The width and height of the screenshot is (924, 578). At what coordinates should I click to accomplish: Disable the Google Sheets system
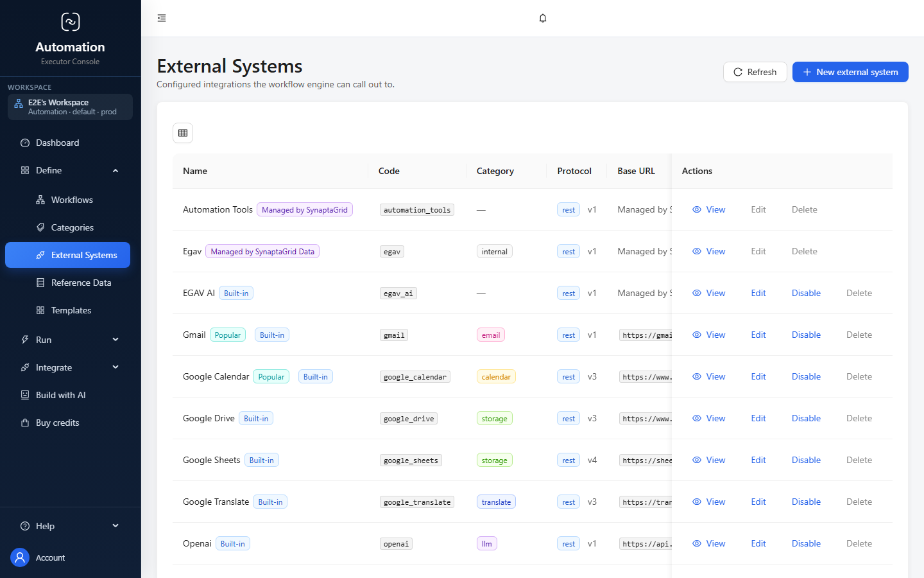[806, 460]
